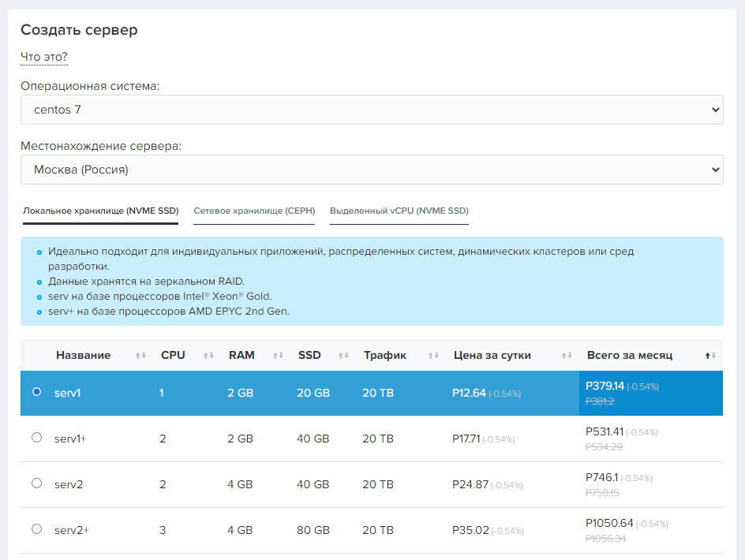
Task: Pick the serv2+ radio button
Action: (x=36, y=529)
